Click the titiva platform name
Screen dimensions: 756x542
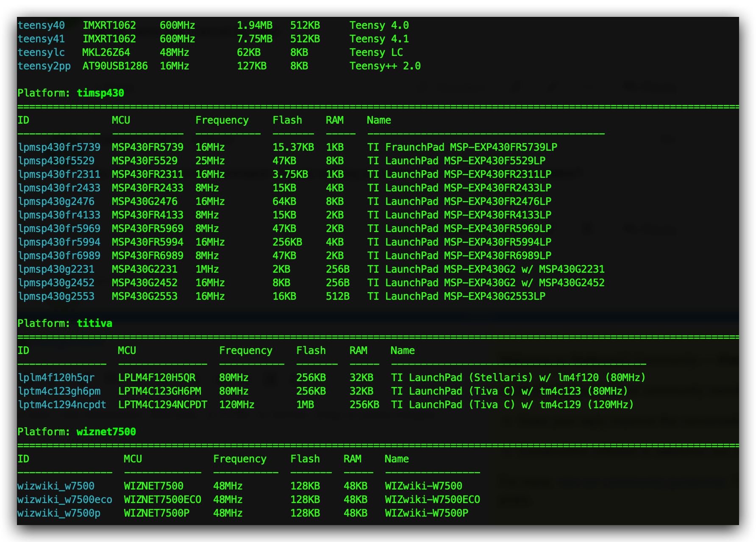click(94, 324)
